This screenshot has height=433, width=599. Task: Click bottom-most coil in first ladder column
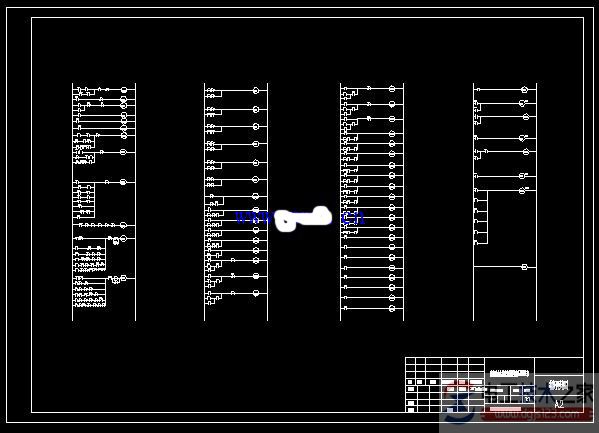click(x=123, y=278)
